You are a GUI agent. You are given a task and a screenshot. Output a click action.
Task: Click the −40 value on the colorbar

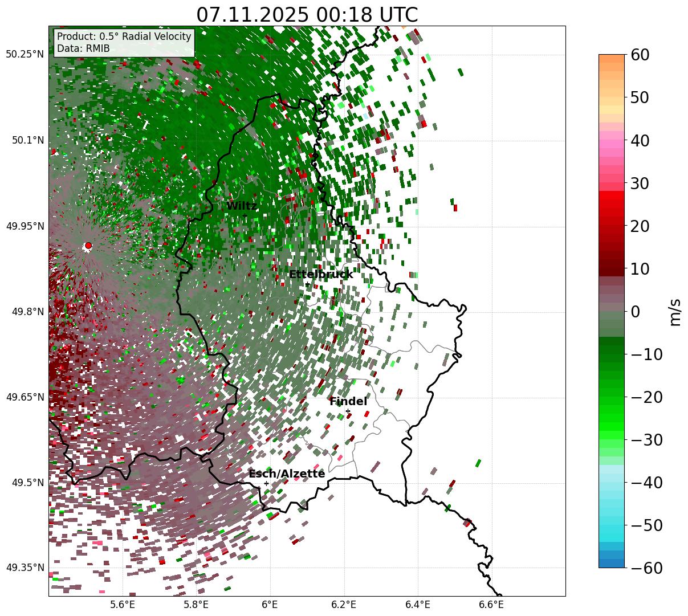point(646,482)
